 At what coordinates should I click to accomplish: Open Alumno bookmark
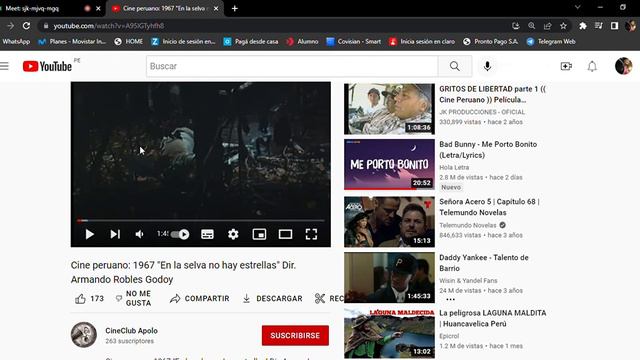point(302,41)
